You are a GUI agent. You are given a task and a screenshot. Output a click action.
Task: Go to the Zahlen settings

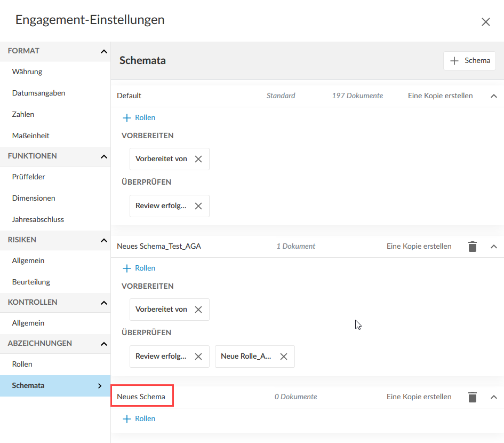tap(55, 114)
